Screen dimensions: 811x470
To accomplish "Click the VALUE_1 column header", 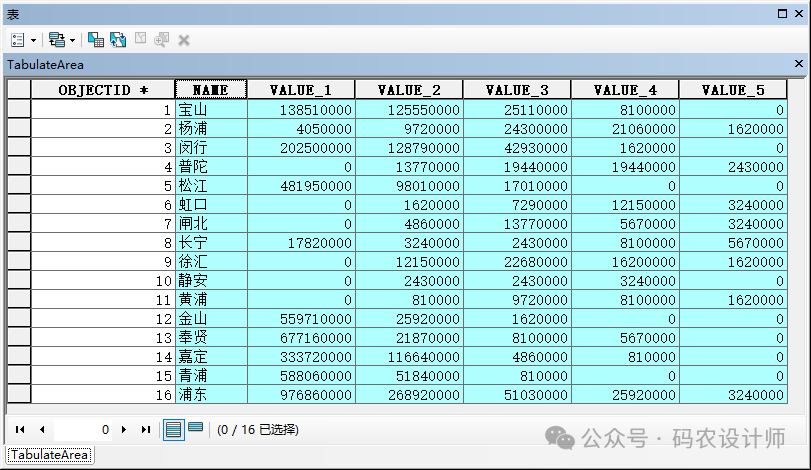I will 301,90.
